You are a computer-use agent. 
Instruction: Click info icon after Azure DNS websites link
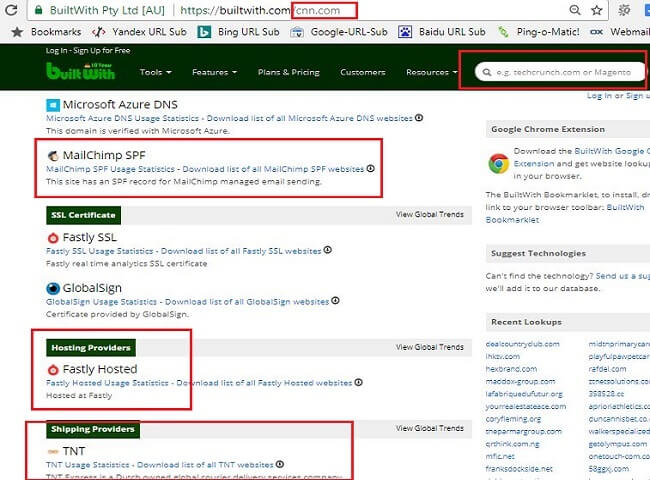tap(419, 118)
